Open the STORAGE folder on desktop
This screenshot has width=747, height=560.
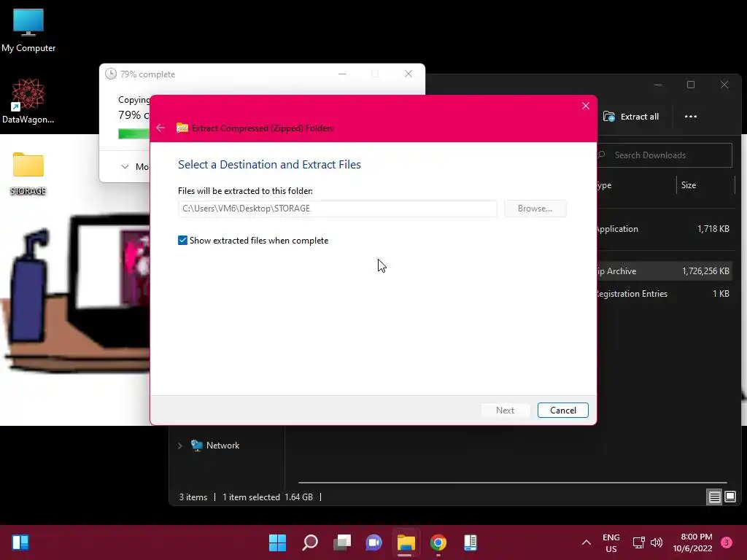[x=28, y=174]
